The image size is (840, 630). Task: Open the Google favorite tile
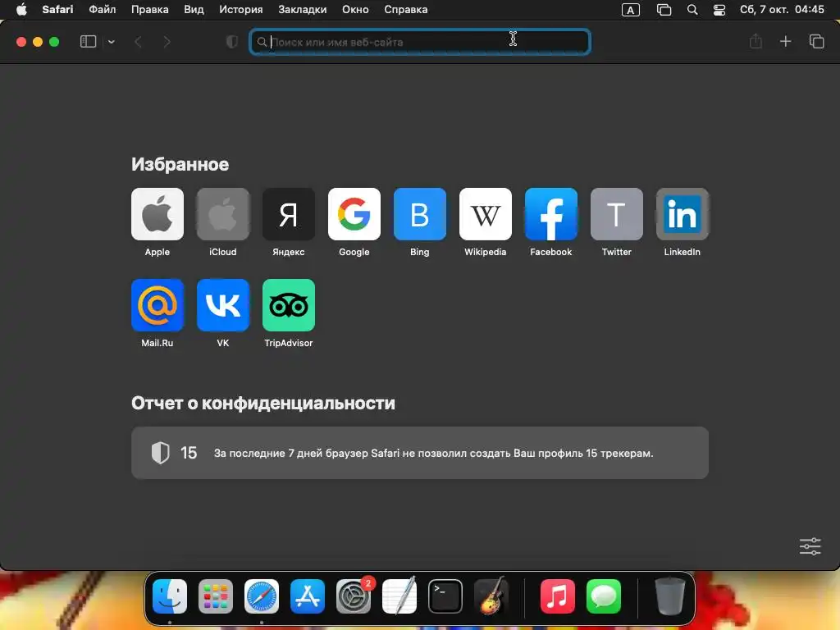(x=354, y=214)
